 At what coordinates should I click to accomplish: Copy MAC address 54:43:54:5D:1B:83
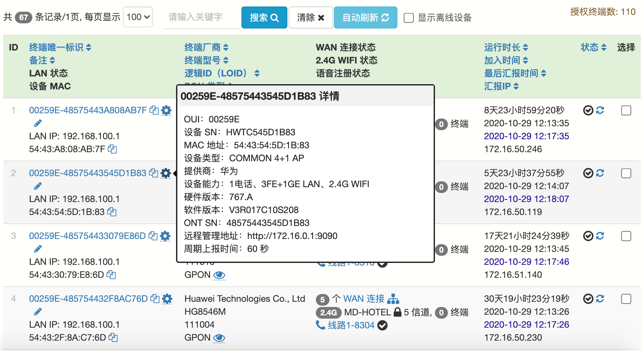[x=112, y=212]
